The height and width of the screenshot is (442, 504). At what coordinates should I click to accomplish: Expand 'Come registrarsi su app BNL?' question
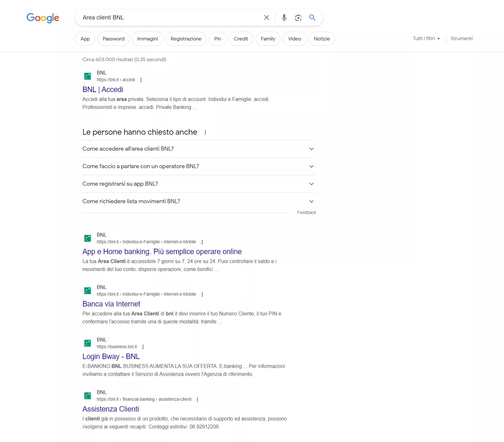(199, 184)
